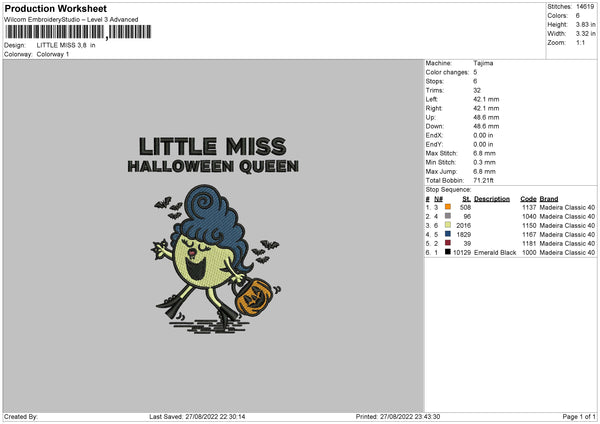600x424 pixels.
Task: Click the Width value 3.32 in
Action: [x=585, y=34]
